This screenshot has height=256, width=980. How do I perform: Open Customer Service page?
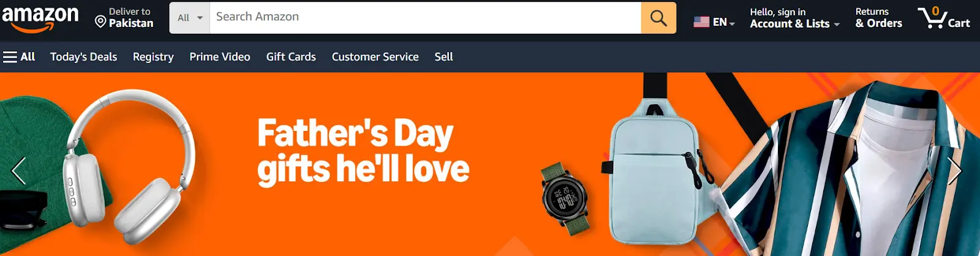pos(375,57)
